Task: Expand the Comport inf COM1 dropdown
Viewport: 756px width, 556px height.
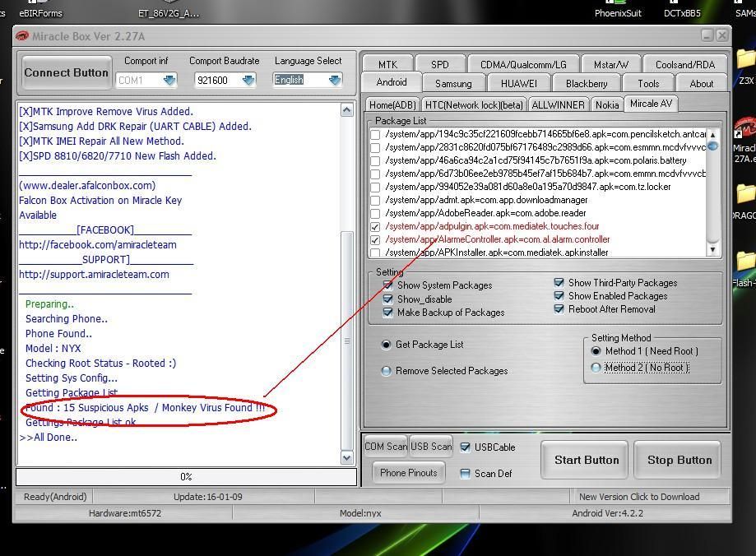Action: point(169,81)
